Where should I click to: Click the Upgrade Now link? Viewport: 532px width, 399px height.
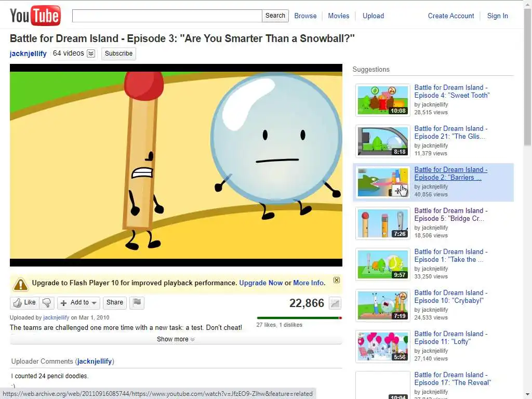[x=261, y=283]
